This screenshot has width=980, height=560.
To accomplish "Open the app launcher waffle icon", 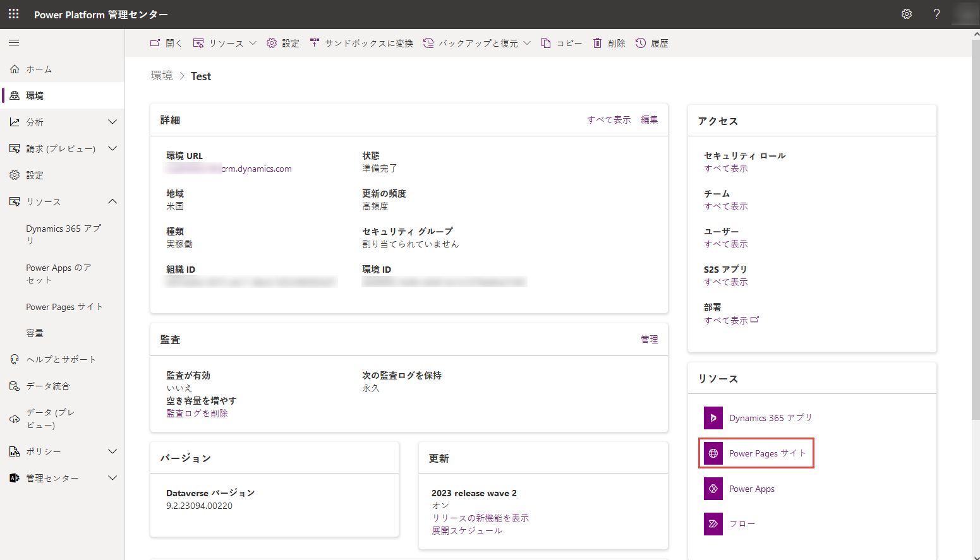I will pyautogui.click(x=13, y=14).
